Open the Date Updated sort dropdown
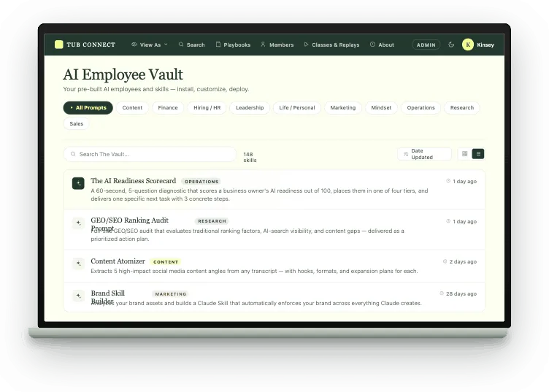This screenshot has height=392, width=549. 424,154
